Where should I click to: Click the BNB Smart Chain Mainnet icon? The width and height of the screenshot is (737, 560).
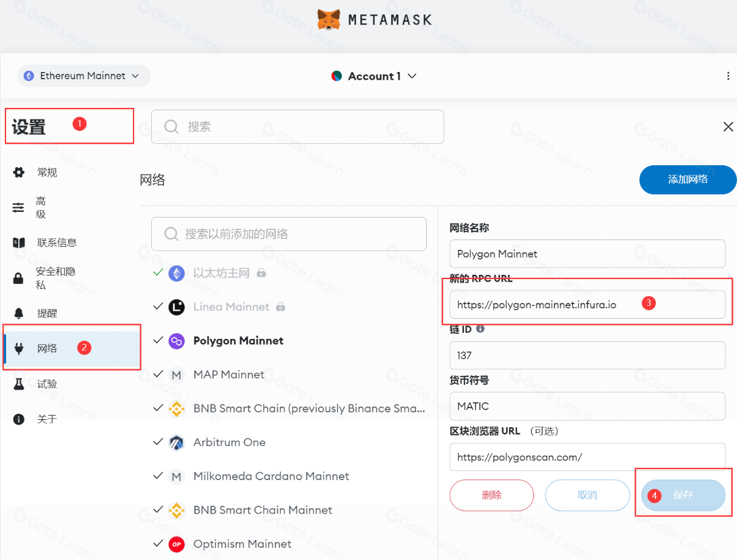tap(177, 510)
